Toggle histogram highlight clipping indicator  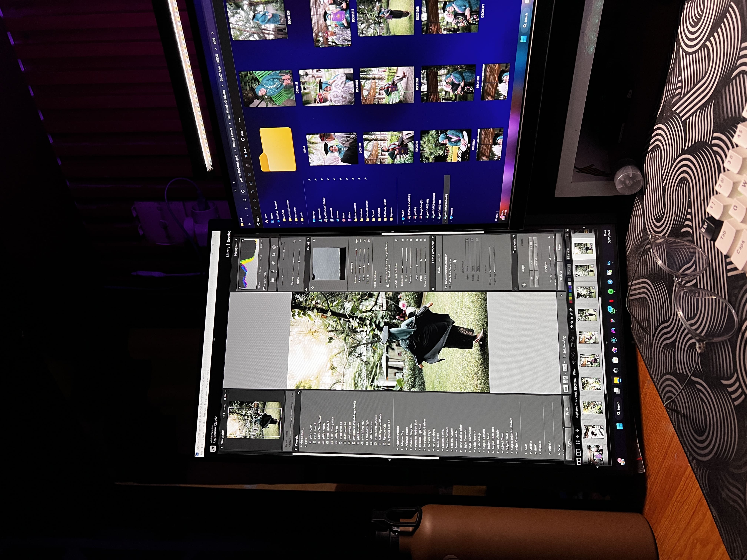point(243,241)
